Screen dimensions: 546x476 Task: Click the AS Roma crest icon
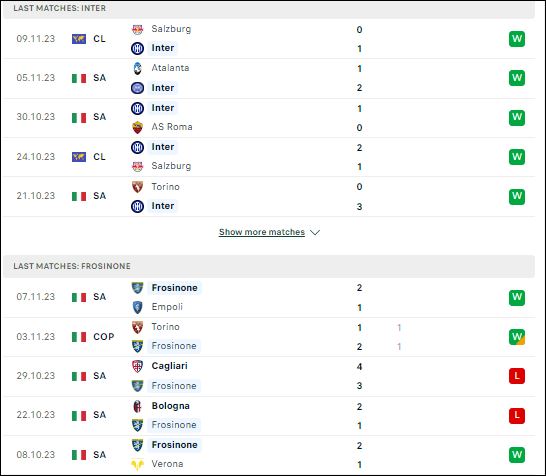(138, 127)
